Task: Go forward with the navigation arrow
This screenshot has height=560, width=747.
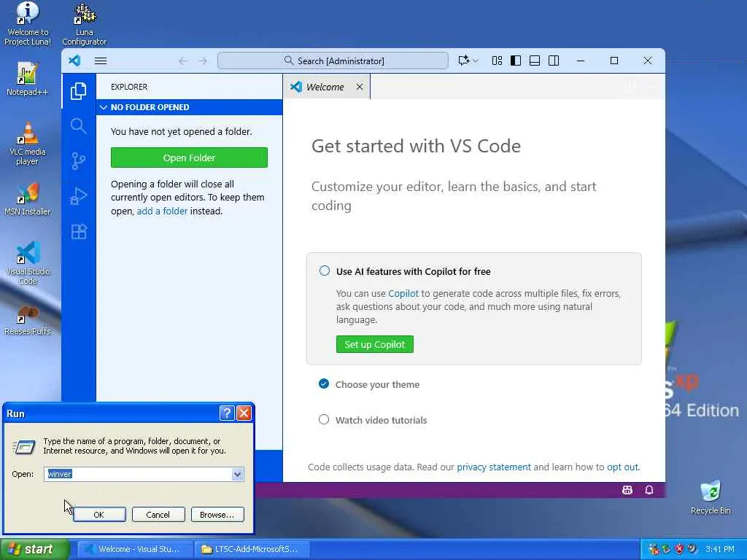Action: click(203, 61)
